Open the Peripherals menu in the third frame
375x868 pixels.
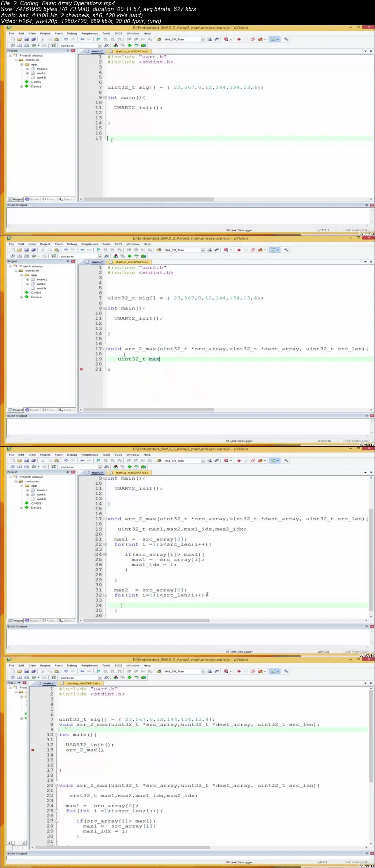[x=90, y=455]
